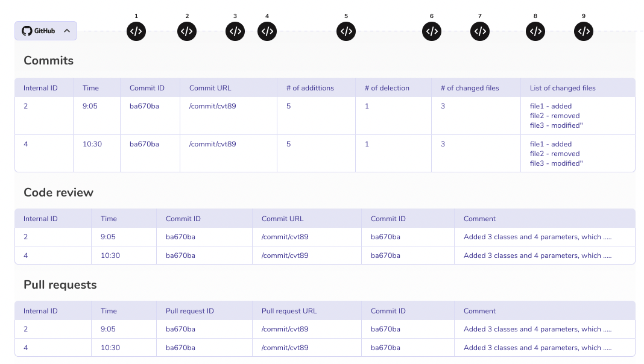
Task: Click the comment in Code review 10:30 row
Action: click(538, 256)
